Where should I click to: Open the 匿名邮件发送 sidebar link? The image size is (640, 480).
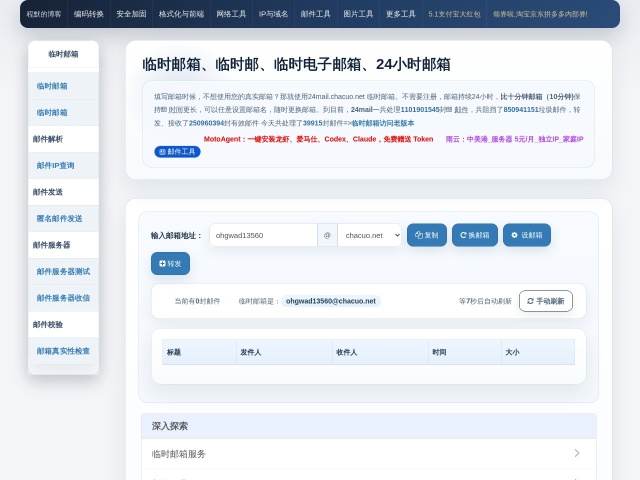coord(60,219)
